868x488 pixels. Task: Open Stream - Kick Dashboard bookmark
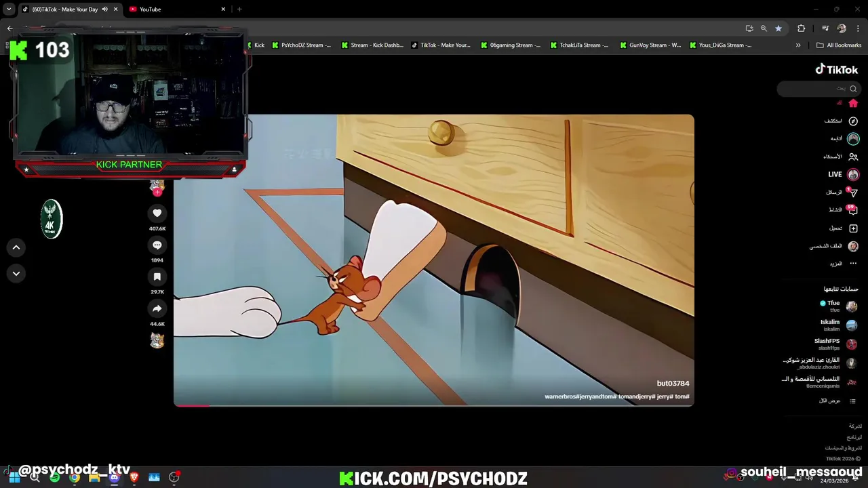(x=372, y=45)
